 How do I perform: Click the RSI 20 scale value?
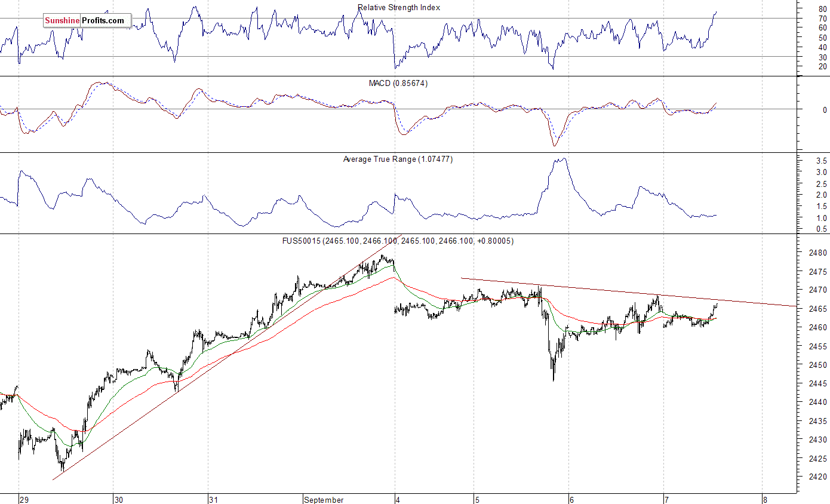(823, 66)
